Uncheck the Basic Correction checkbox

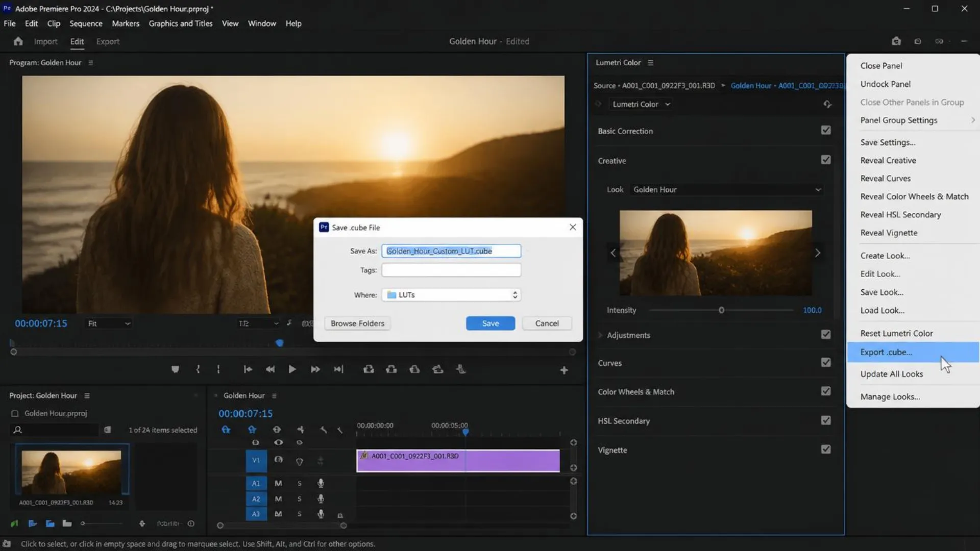[826, 130]
